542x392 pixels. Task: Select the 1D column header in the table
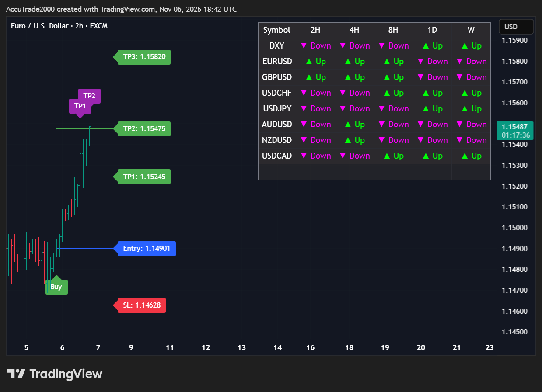click(432, 30)
